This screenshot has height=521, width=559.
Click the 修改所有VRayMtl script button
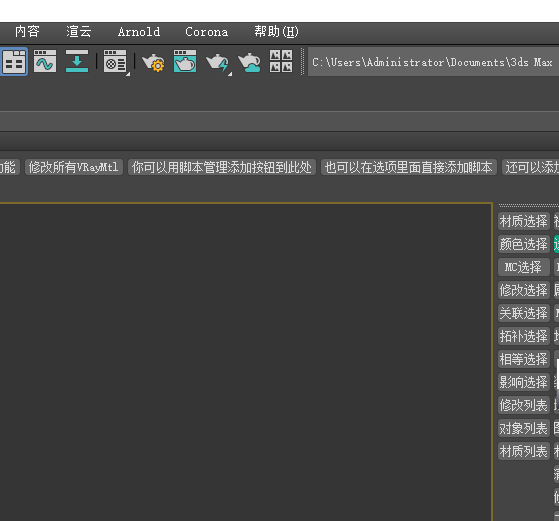point(74,167)
